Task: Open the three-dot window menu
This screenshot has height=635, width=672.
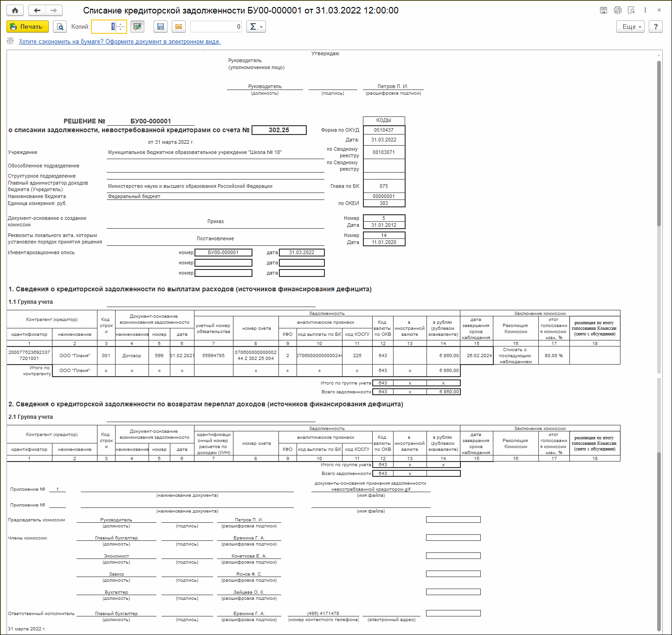Action: click(645, 10)
